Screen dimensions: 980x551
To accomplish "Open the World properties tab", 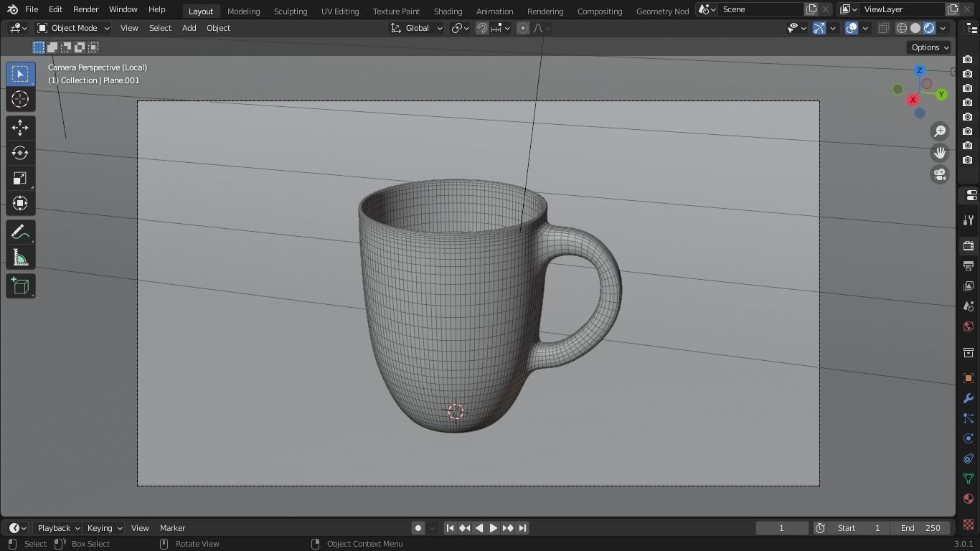I will coord(969,326).
